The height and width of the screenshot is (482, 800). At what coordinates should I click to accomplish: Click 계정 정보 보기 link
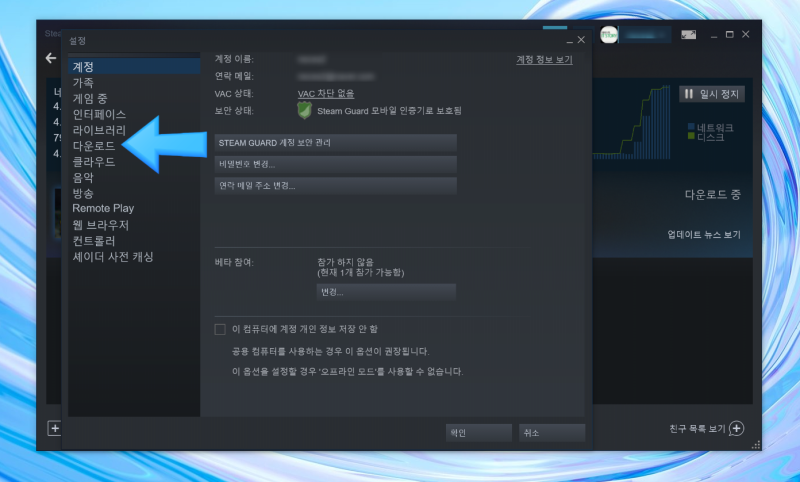(x=544, y=60)
